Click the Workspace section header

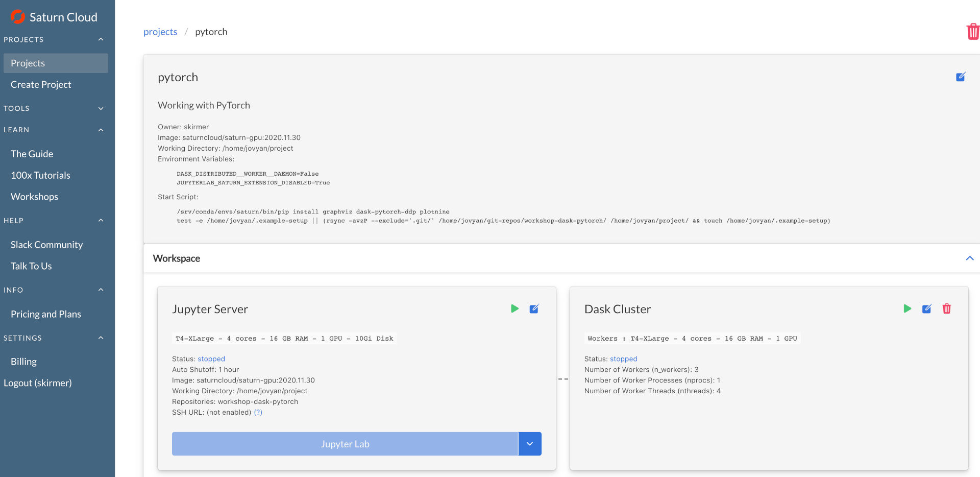pyautogui.click(x=177, y=258)
